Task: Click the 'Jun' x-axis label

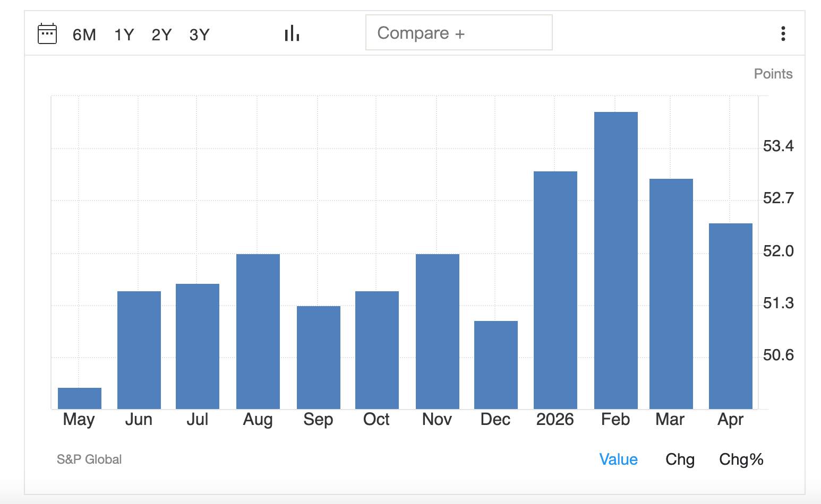Action: [x=139, y=420]
